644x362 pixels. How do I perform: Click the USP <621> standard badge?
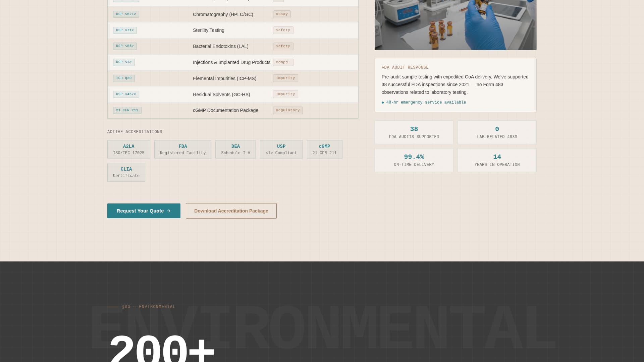(x=126, y=14)
